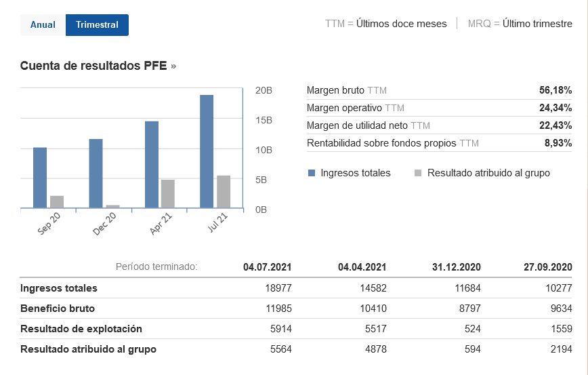Click the 27.09.2020 column header
588x375 pixels.
click(x=549, y=267)
